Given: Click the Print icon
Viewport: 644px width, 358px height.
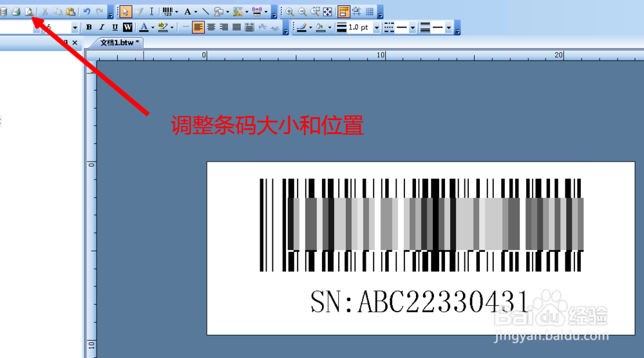Looking at the screenshot, I should (16, 12).
